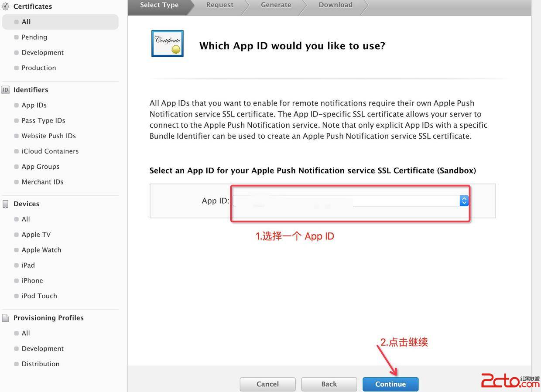Open Apple Watch devices
This screenshot has height=392, width=541.
click(x=41, y=250)
